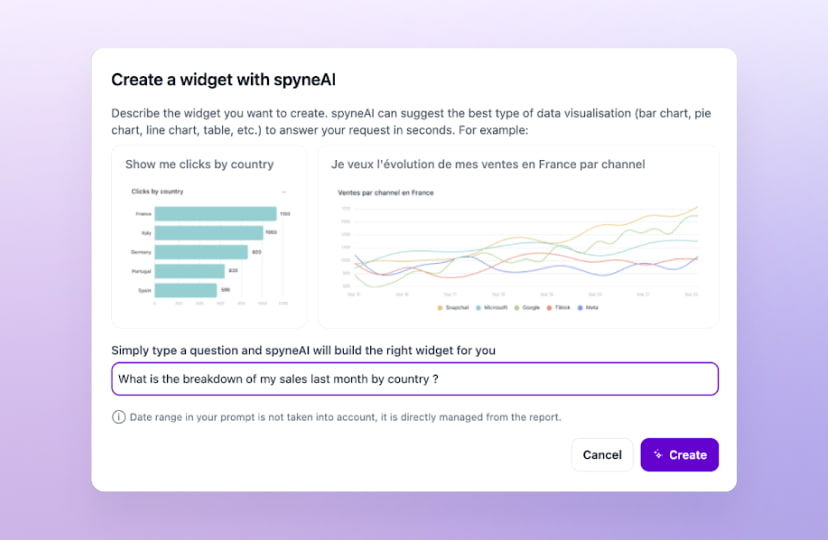828x540 pixels.
Task: Click the Meta legend color dot
Action: (x=580, y=308)
